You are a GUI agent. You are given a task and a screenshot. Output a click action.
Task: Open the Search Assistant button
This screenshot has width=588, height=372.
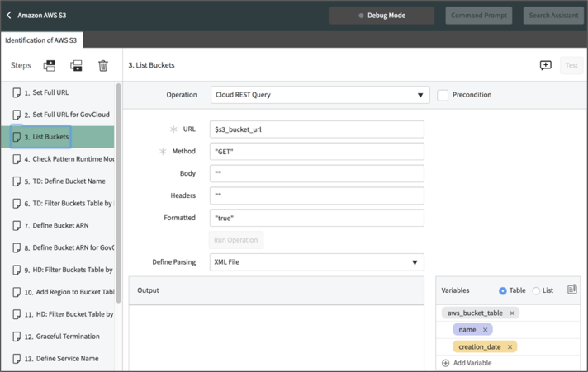[553, 16]
